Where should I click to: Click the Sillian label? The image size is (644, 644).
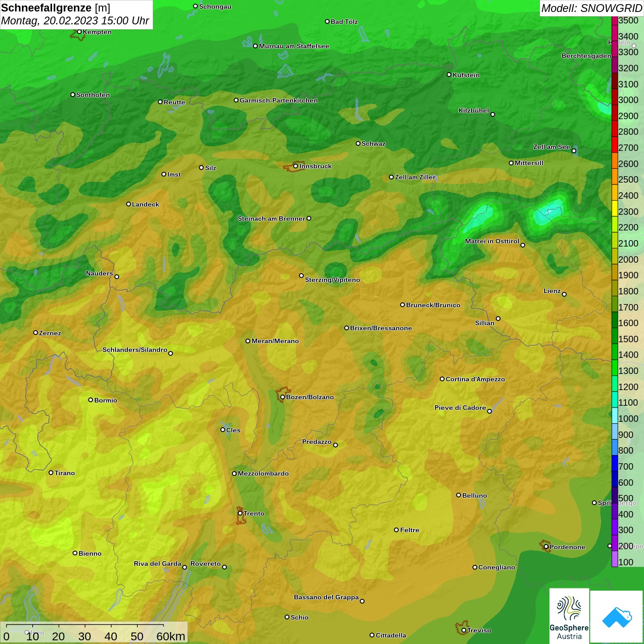tap(485, 323)
